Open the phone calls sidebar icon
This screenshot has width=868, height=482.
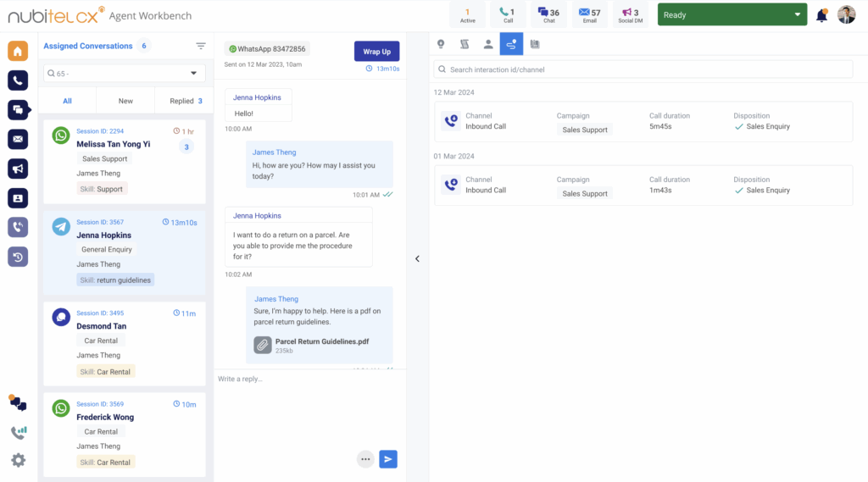coord(18,80)
